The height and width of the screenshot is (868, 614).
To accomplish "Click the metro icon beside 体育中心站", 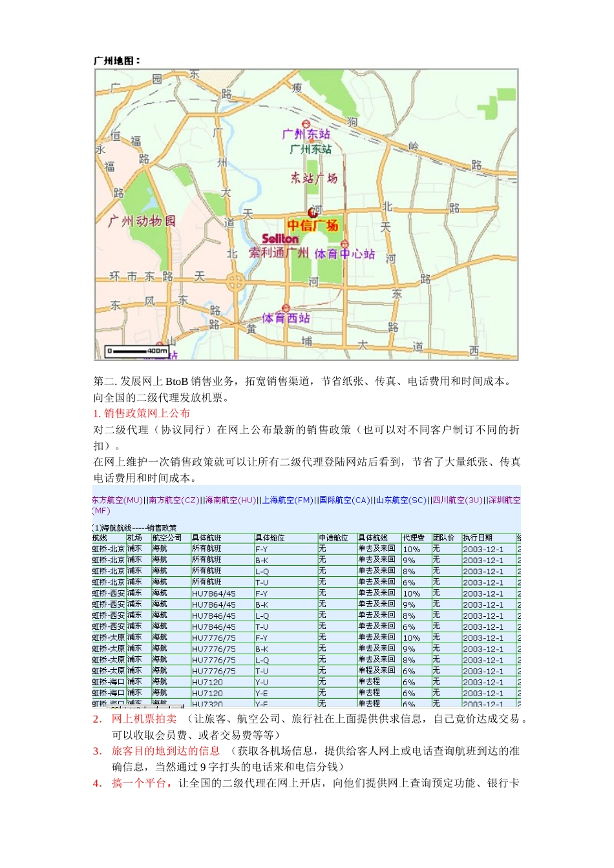I will pos(344,243).
